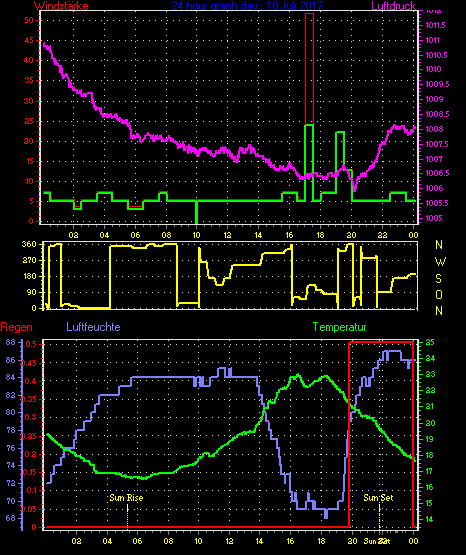
Task: Click the 1006.5 pressure axis value
Action: click(437, 173)
